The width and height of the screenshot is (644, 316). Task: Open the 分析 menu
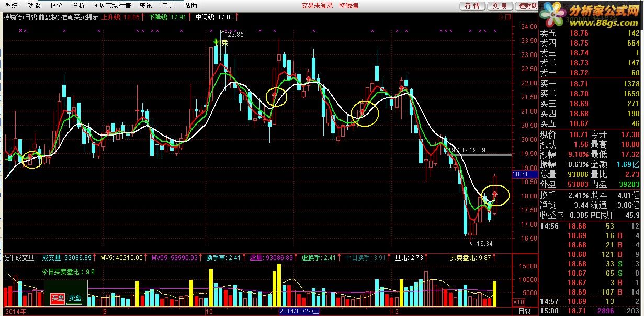pyautogui.click(x=78, y=6)
